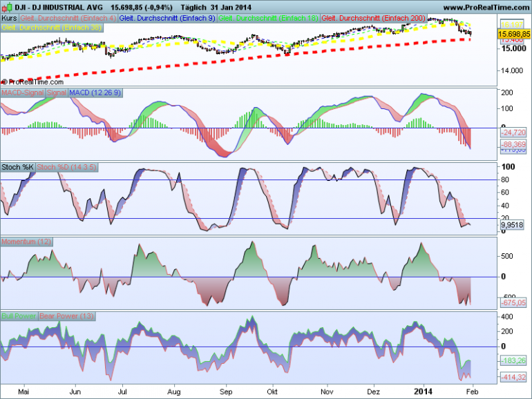Select the Bear Power (13) label

pyautogui.click(x=67, y=316)
